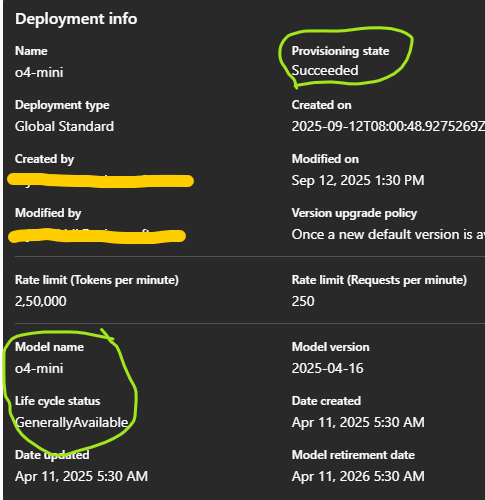Click the 'Model version' label
Screen dimensions: 485x500
click(x=330, y=347)
